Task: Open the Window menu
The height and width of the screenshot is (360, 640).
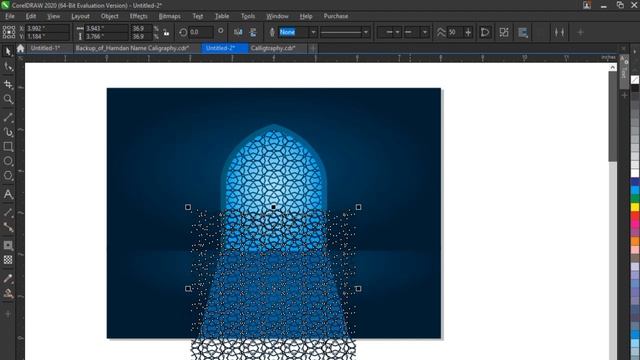Action: click(x=277, y=16)
